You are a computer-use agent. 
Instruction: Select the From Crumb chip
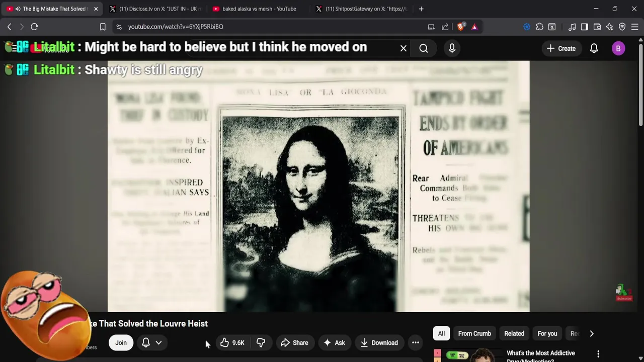(474, 333)
